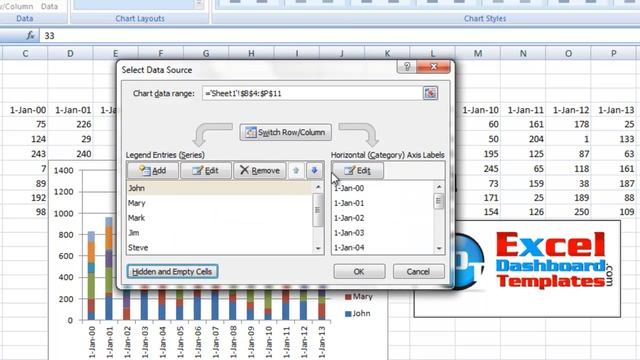Select column O header

(x=568, y=53)
